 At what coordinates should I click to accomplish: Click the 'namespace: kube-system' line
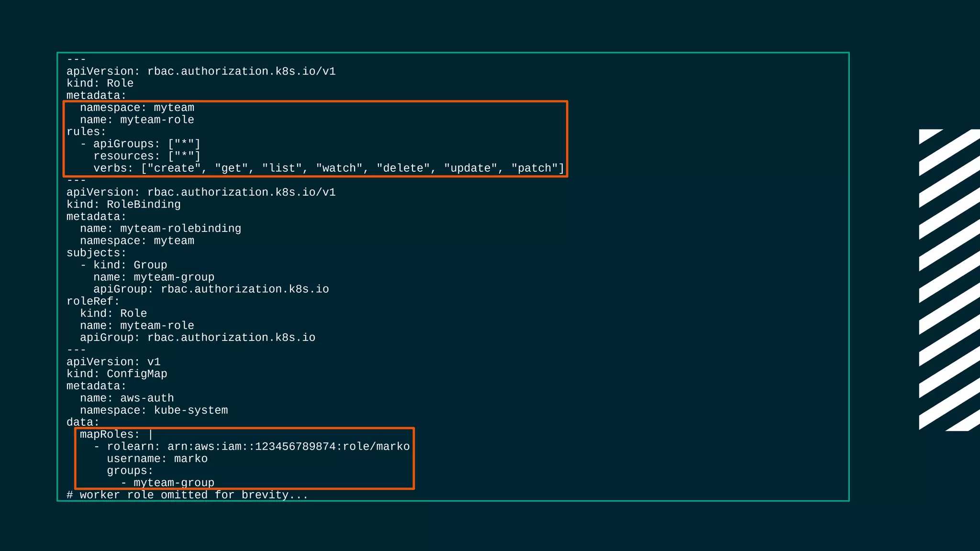tap(154, 410)
